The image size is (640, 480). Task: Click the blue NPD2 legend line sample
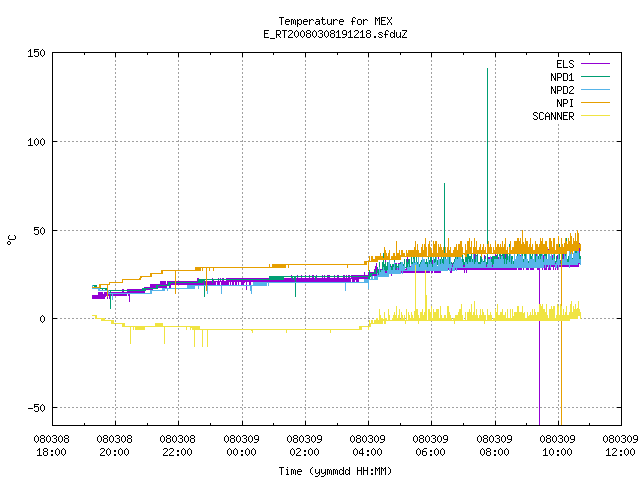pos(595,90)
